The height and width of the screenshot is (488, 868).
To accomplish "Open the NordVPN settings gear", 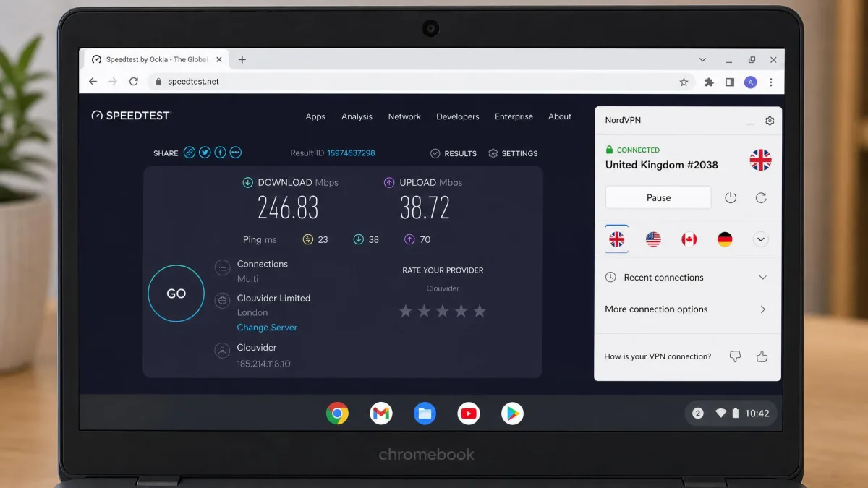I will (x=770, y=121).
